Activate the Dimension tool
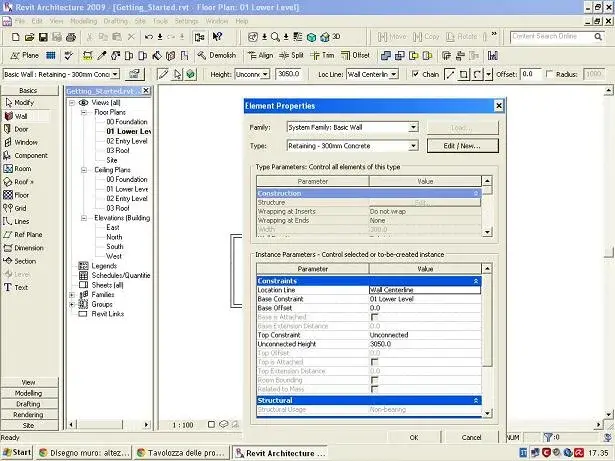615x461 pixels. point(26,248)
